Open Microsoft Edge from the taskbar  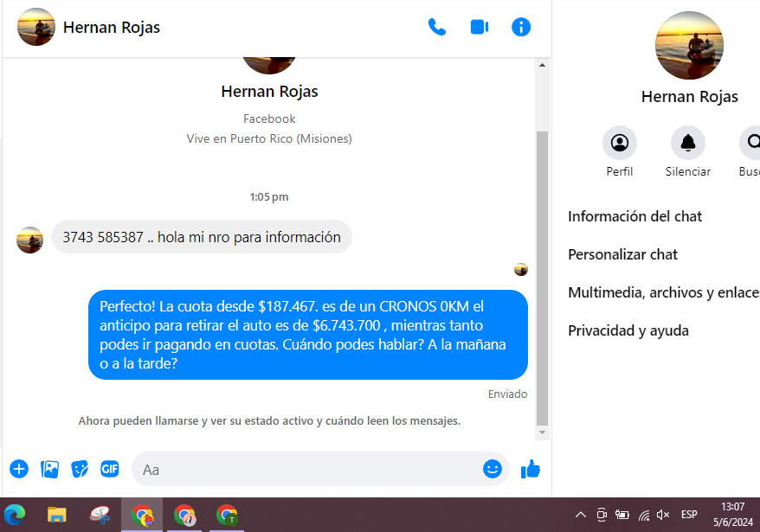[x=15, y=515]
